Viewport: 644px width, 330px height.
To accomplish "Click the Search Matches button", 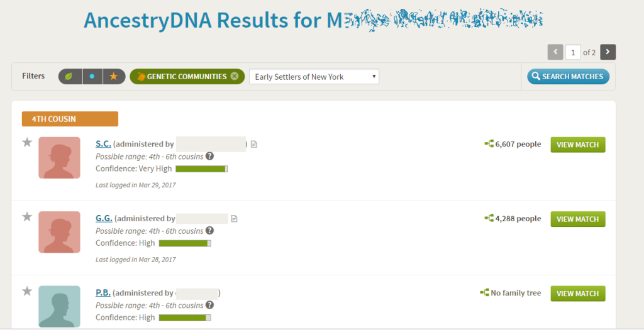I will coord(568,76).
